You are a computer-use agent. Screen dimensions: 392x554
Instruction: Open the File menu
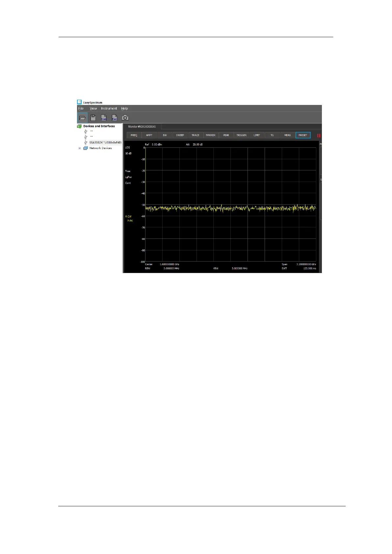[x=81, y=108]
